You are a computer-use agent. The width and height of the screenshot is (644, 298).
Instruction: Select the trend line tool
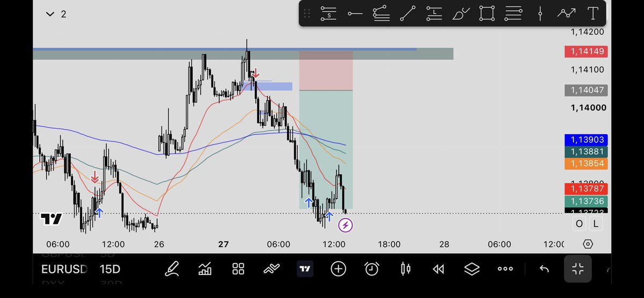408,13
